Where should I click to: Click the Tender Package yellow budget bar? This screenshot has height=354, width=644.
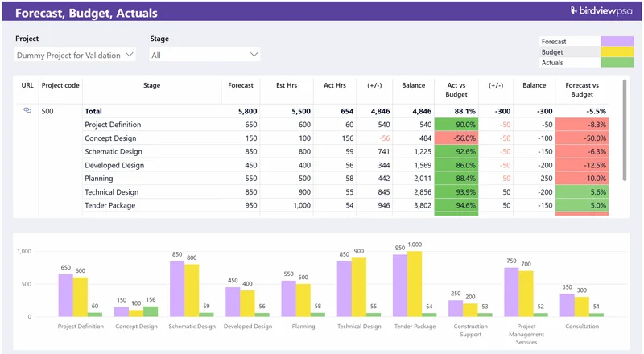pyautogui.click(x=415, y=283)
